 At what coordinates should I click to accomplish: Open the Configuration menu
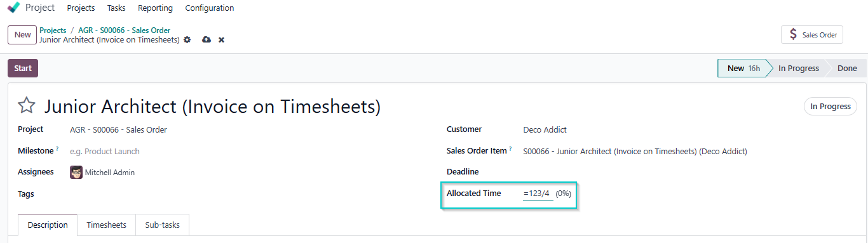[x=210, y=8]
